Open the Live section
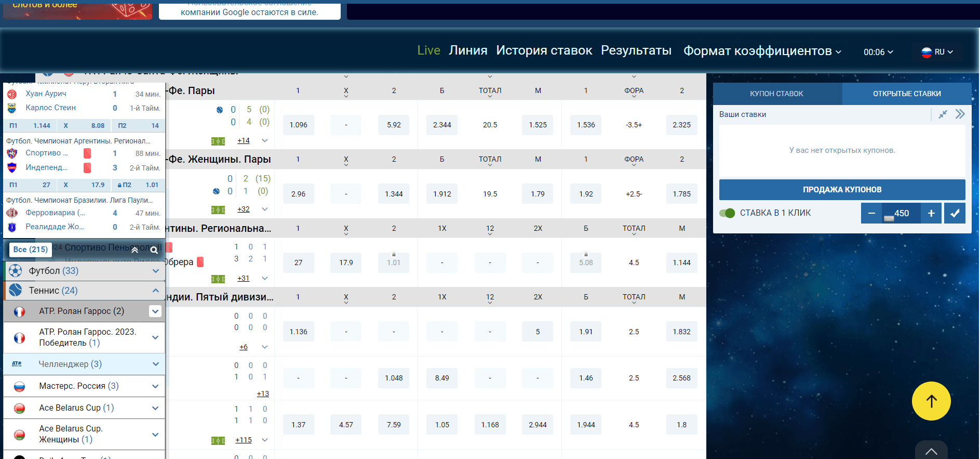The image size is (980, 459). 428,50
